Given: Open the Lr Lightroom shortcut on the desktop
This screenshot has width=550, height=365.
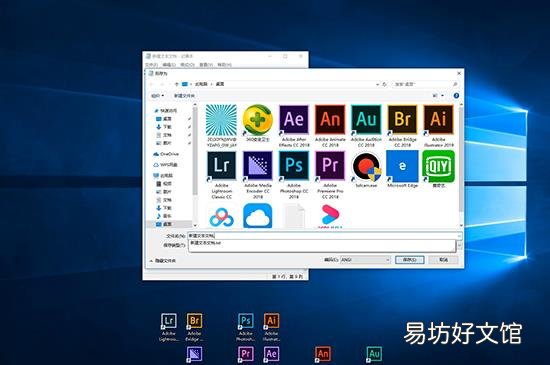Looking at the screenshot, I should click(169, 327).
